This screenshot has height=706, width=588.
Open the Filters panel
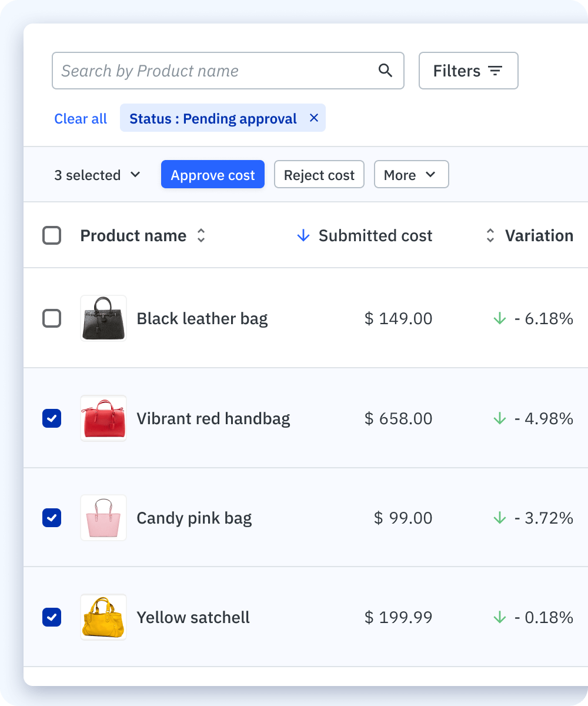coord(468,71)
